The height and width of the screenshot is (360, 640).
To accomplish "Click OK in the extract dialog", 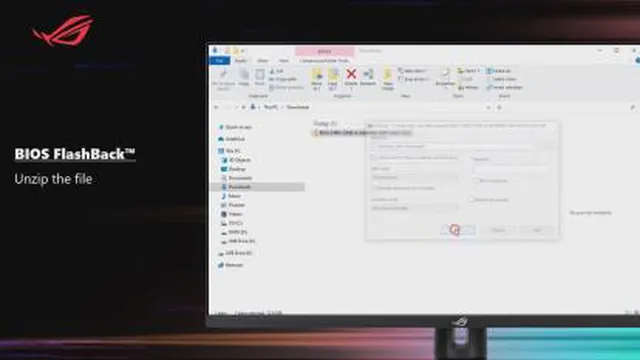I will click(x=458, y=230).
